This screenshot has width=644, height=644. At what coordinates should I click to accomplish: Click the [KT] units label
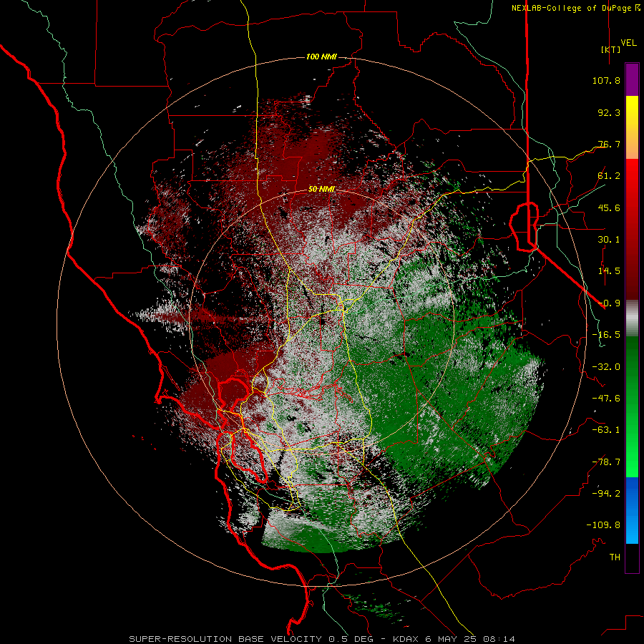[611, 49]
